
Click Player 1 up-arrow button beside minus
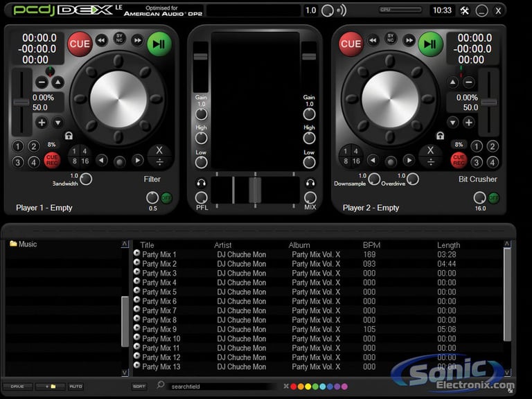click(58, 82)
